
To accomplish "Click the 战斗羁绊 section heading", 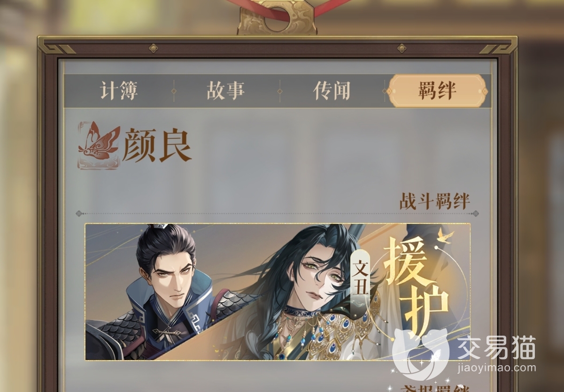I will pyautogui.click(x=434, y=201).
